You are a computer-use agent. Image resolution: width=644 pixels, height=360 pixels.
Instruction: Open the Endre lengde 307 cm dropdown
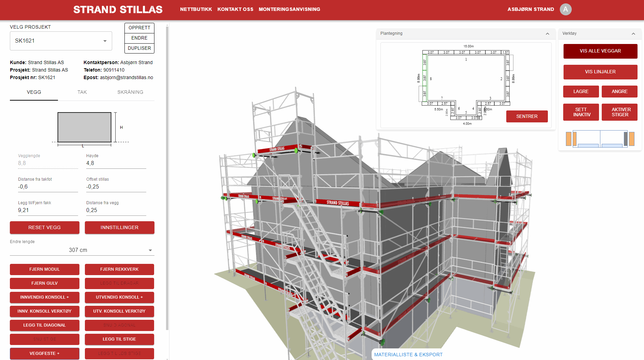tap(82, 250)
